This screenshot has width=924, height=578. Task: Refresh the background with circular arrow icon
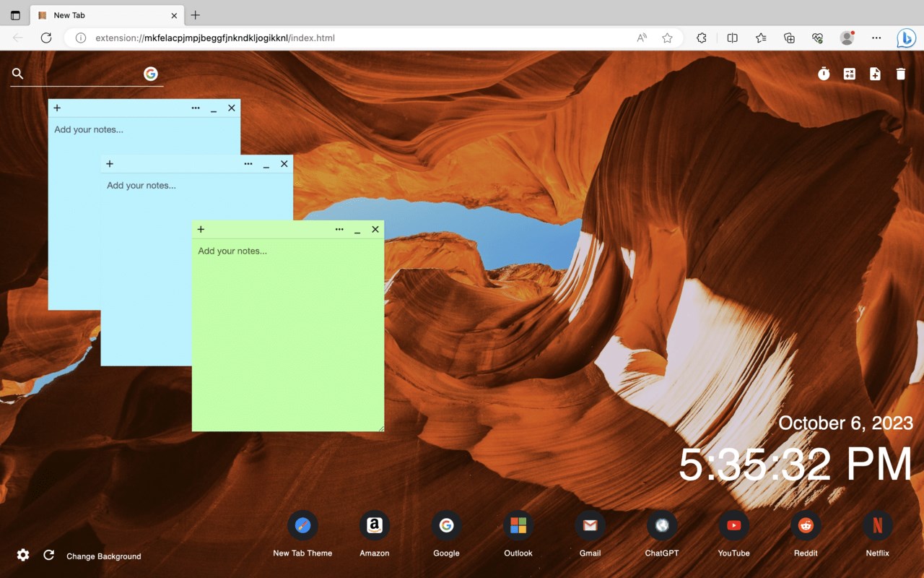coord(49,555)
